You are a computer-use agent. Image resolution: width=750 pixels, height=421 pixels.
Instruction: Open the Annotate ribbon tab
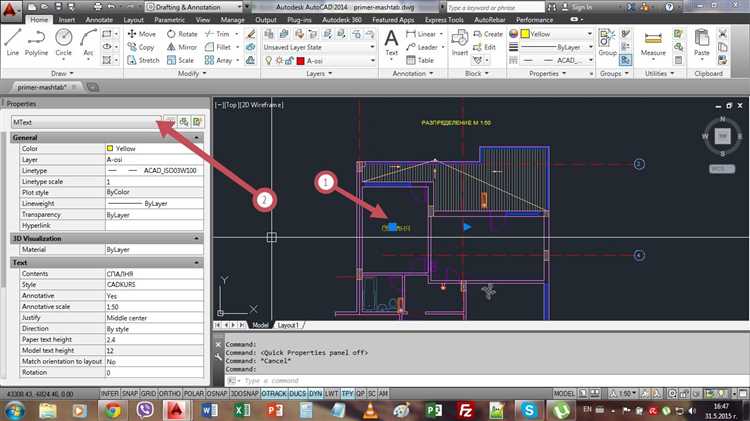[x=99, y=20]
